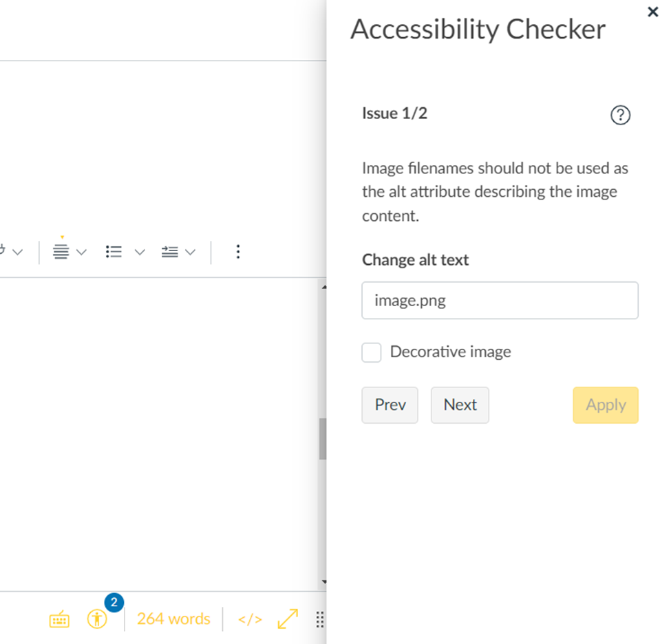
Task: Click the 'Decorative image' label text
Action: coord(451,352)
